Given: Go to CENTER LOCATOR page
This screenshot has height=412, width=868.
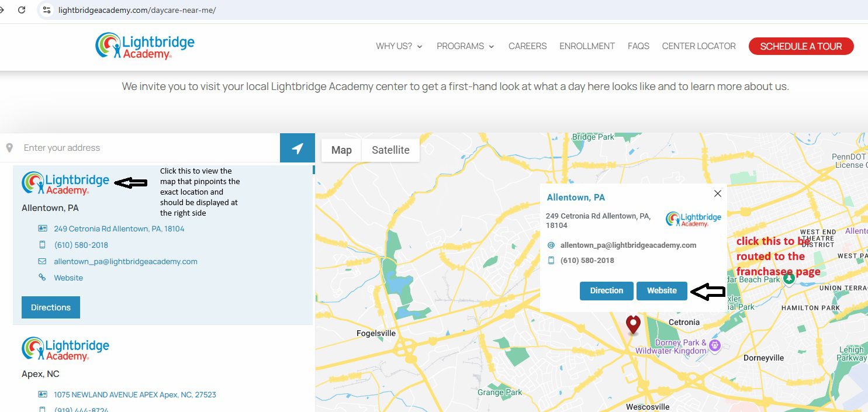Looking at the screenshot, I should tap(698, 46).
